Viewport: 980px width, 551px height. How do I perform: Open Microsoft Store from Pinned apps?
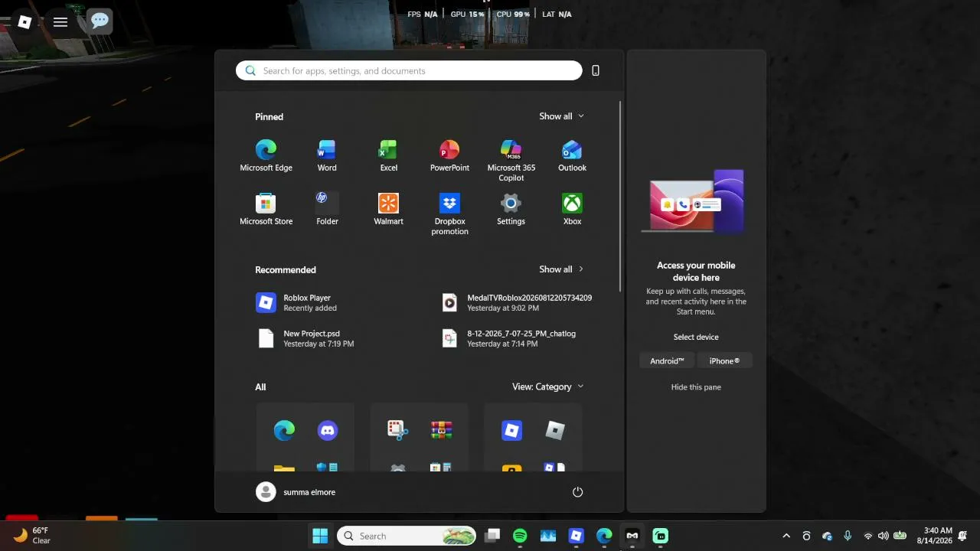pos(266,209)
